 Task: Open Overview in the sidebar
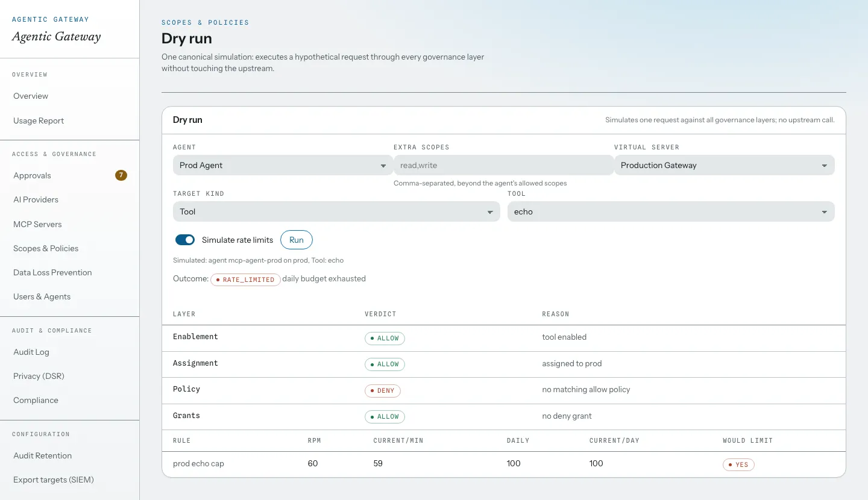pos(31,96)
